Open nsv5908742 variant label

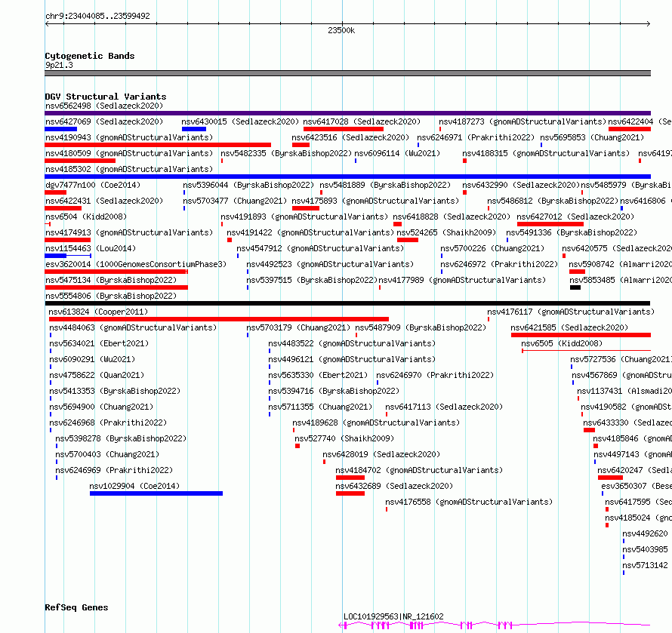(620, 264)
